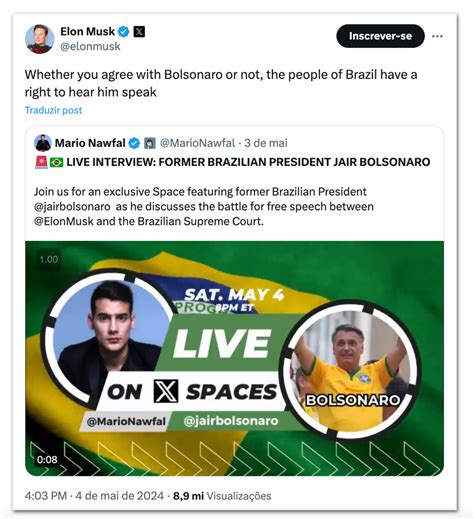The height and width of the screenshot is (519, 474).
Task: Click the affiliation badge after Mario Nawfal's name
Action: pos(150,143)
